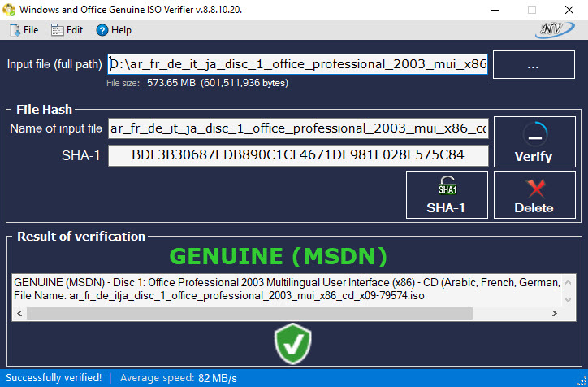Click the file size '573.65 MB' text
Viewport: 588px width, 387px height.
click(x=171, y=83)
